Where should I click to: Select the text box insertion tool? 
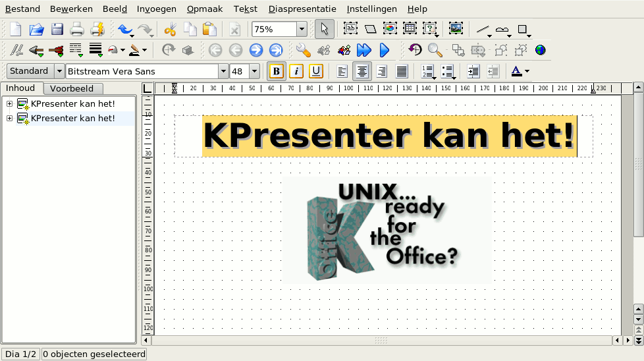pos(350,29)
